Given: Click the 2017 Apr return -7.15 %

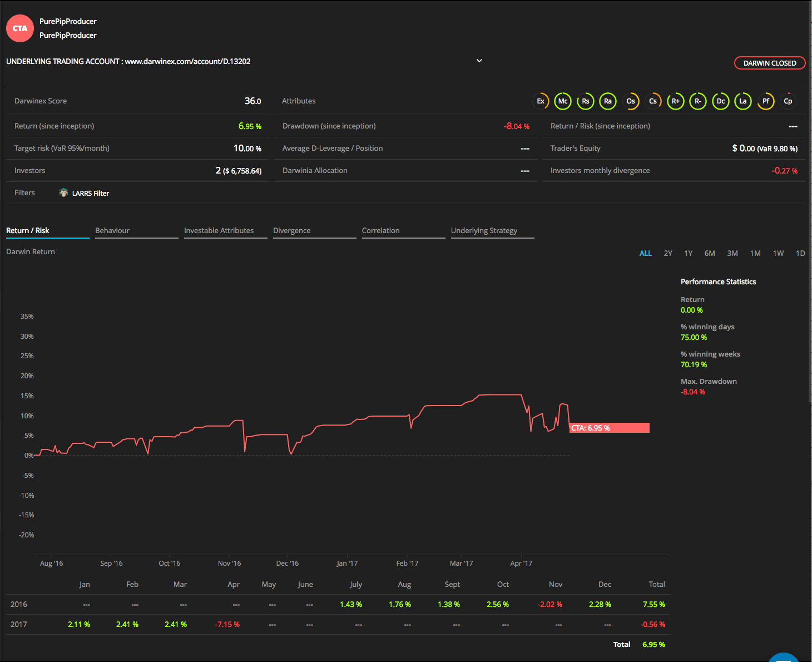Looking at the screenshot, I should click(227, 624).
